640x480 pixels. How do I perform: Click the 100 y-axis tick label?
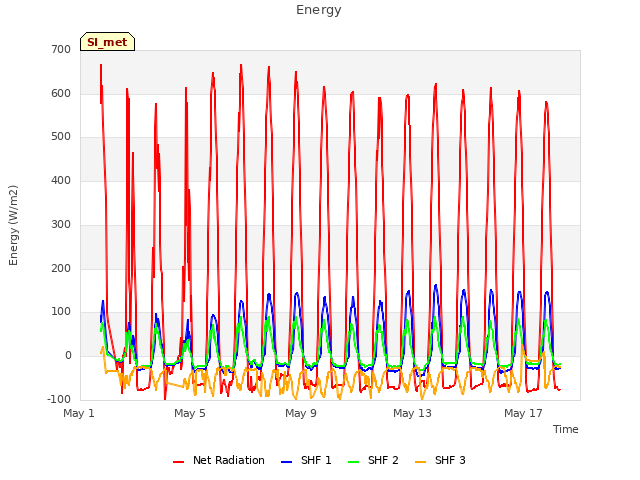tap(61, 312)
